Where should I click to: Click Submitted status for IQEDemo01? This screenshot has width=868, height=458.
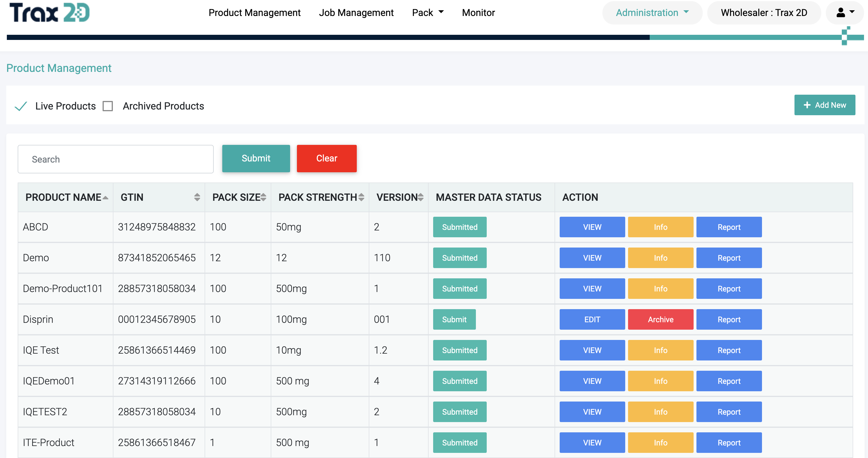pyautogui.click(x=460, y=381)
